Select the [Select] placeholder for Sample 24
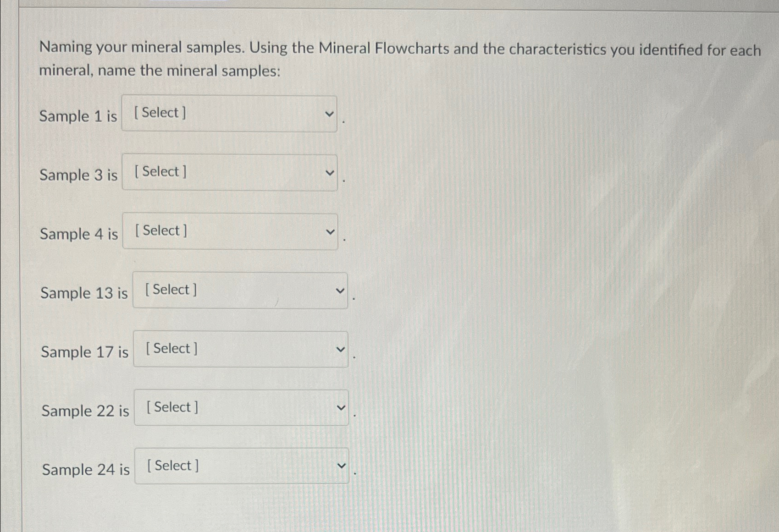The height and width of the screenshot is (532, 779). coord(172,466)
